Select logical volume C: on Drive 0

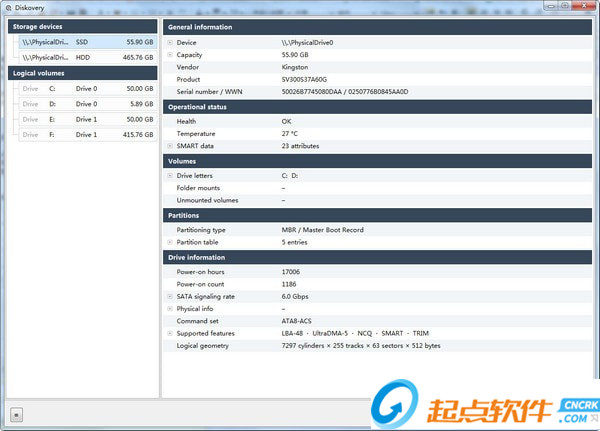pos(88,88)
